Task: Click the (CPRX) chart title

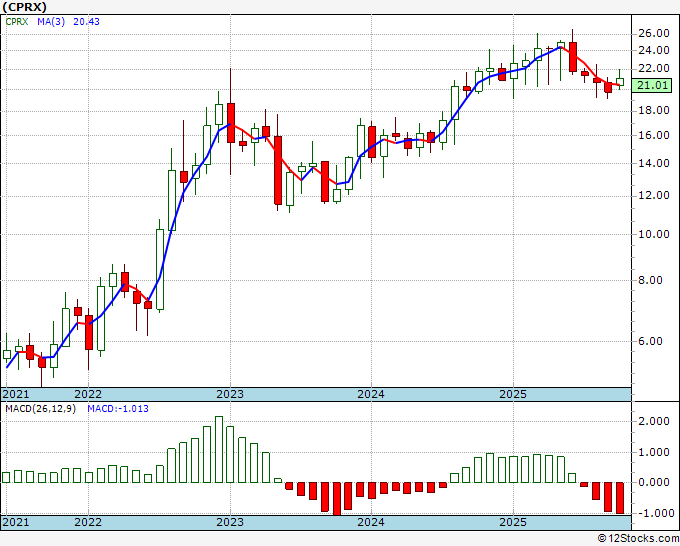Action: [x=24, y=7]
